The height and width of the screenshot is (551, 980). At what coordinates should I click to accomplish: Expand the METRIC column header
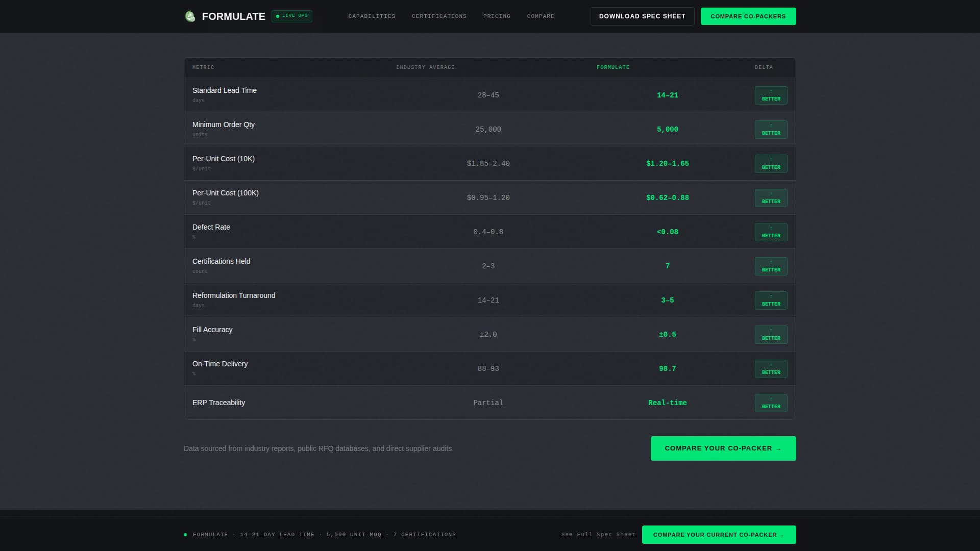[203, 67]
